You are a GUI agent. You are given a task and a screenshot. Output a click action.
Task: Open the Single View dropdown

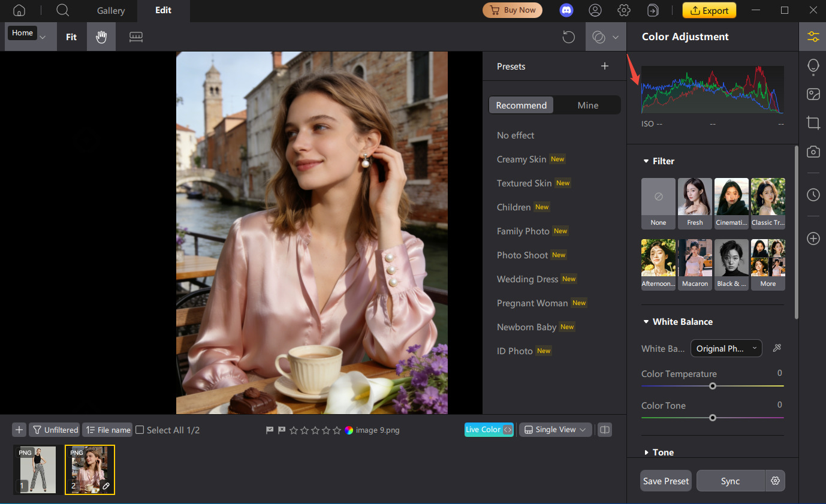(x=555, y=430)
